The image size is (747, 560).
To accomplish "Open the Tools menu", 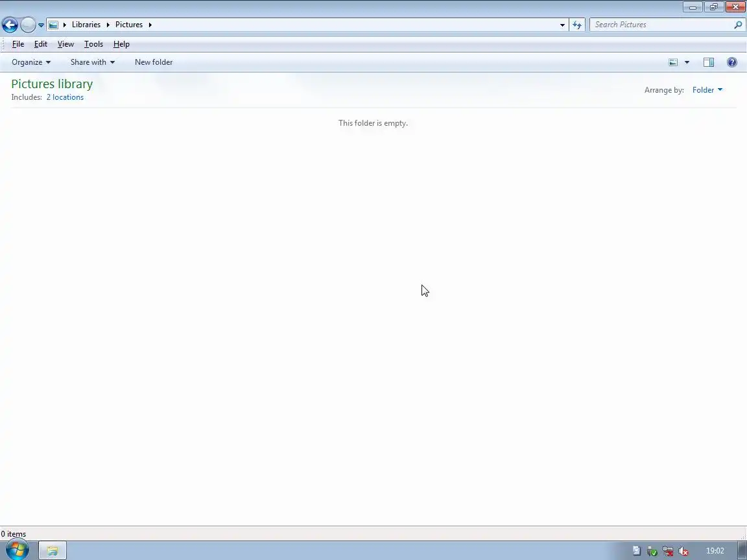I will [x=93, y=44].
